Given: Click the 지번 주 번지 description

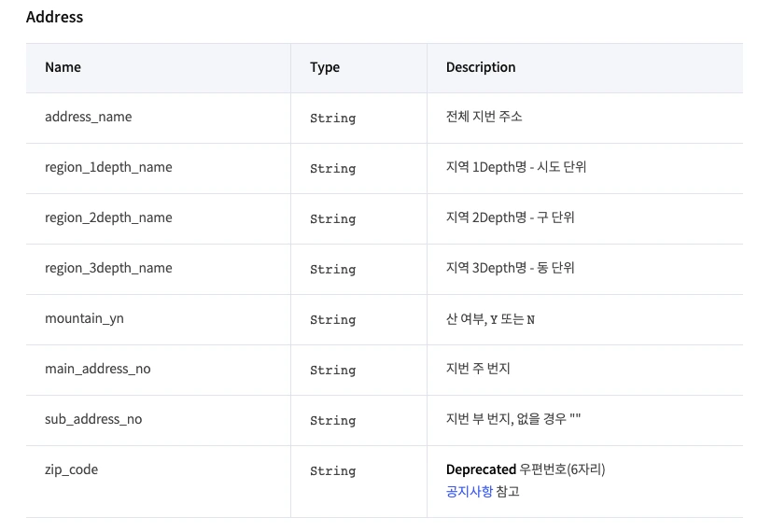Looking at the screenshot, I should click(x=478, y=370).
